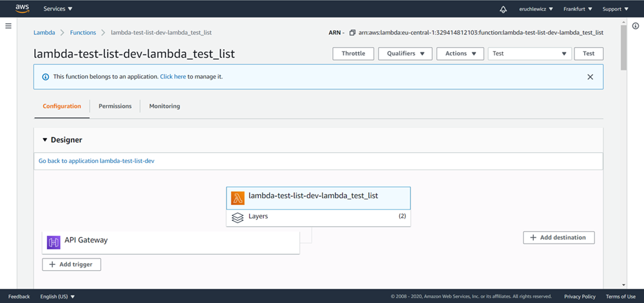Switch to the Permissions tab
This screenshot has width=644, height=303.
pyautogui.click(x=115, y=106)
